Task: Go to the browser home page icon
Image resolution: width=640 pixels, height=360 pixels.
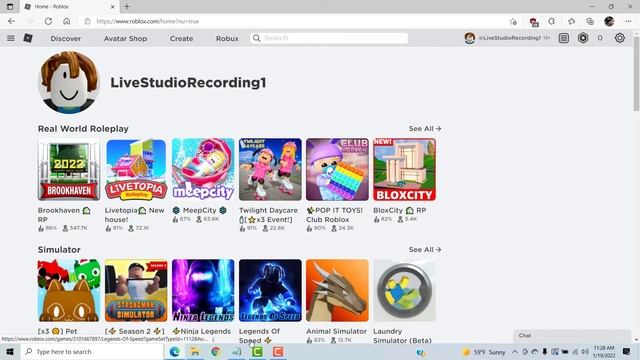Action: 67,21
